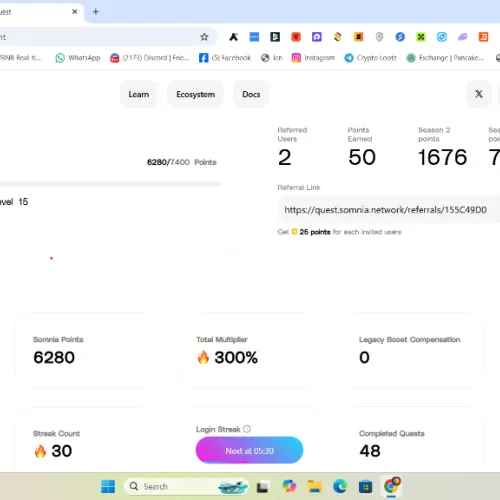Click the Legacy Boost Compensation value 0
500x500 pixels.
(x=364, y=357)
